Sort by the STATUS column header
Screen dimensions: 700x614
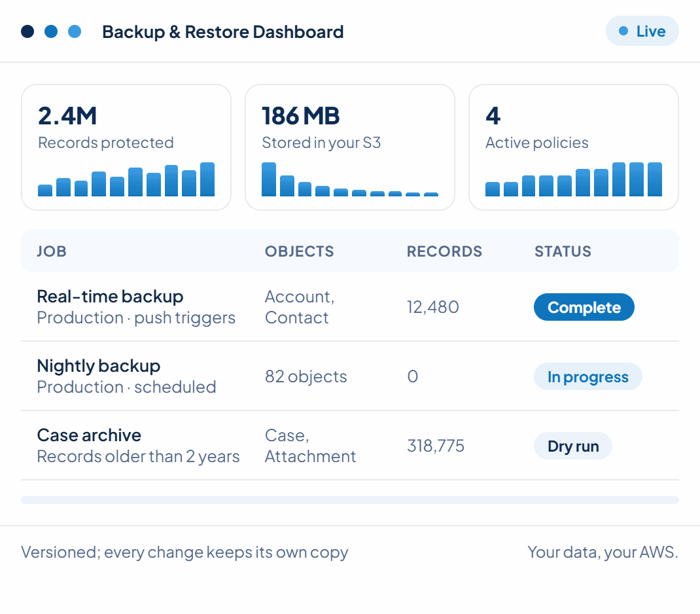click(563, 251)
